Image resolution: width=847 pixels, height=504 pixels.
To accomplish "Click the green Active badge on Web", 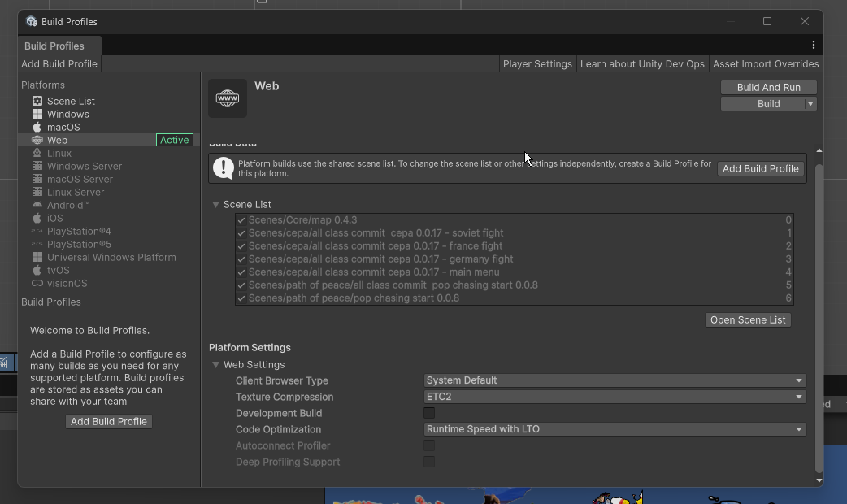I will [175, 140].
